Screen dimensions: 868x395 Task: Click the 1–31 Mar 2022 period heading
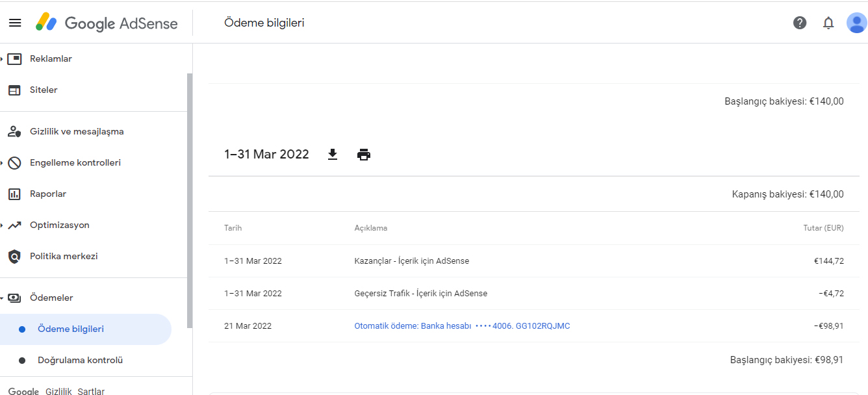click(266, 155)
